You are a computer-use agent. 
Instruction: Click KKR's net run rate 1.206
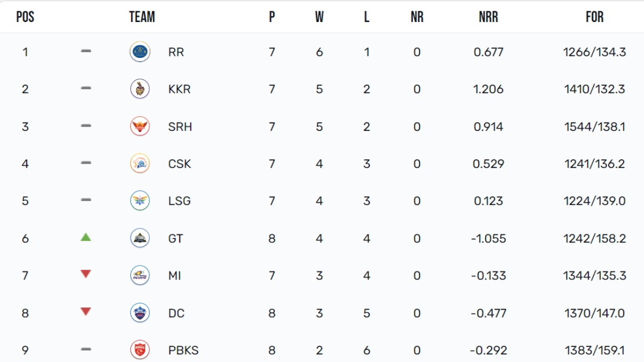click(x=488, y=89)
